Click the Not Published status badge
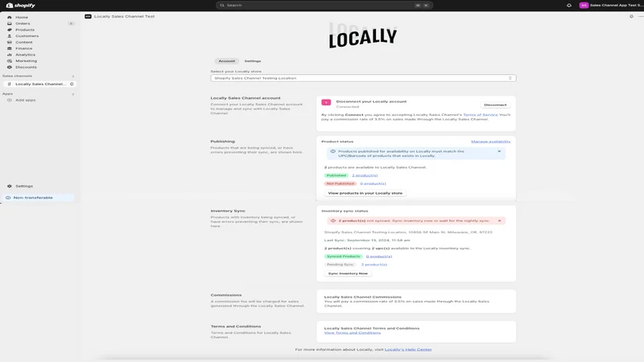 pyautogui.click(x=340, y=183)
